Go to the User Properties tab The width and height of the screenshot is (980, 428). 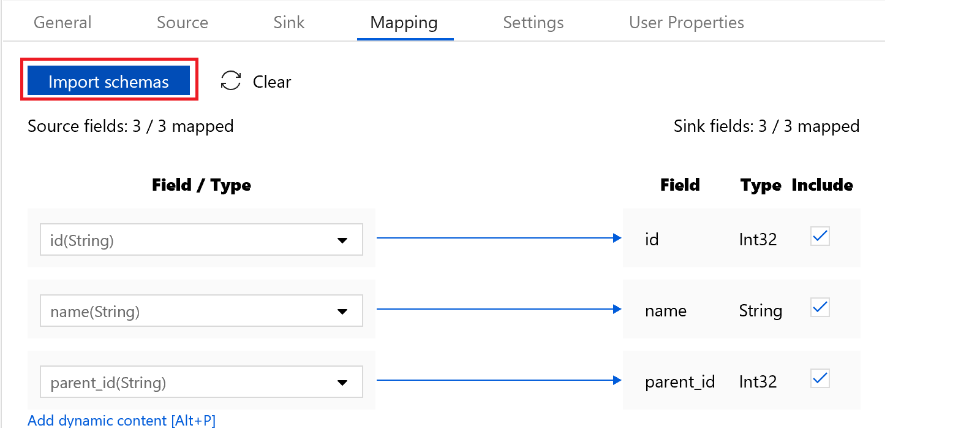tap(686, 23)
